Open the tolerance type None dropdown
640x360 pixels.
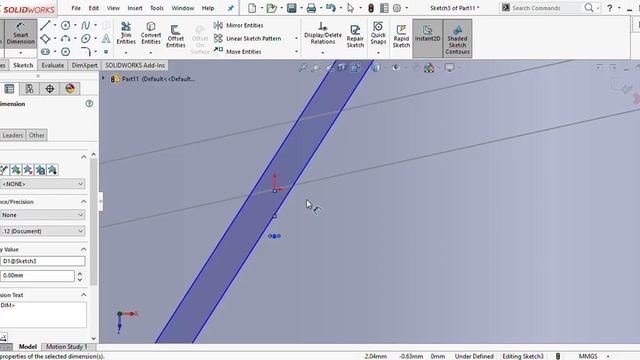coord(42,215)
